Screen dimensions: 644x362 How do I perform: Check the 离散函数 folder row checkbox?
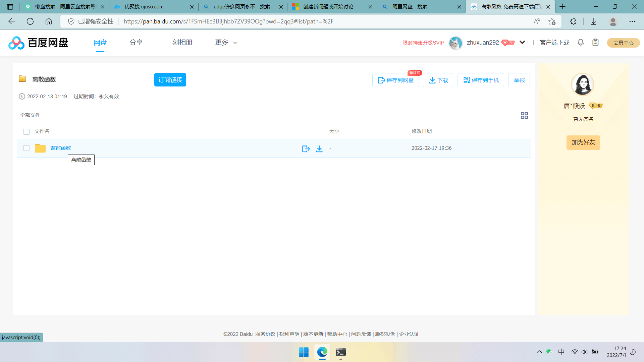point(26,148)
